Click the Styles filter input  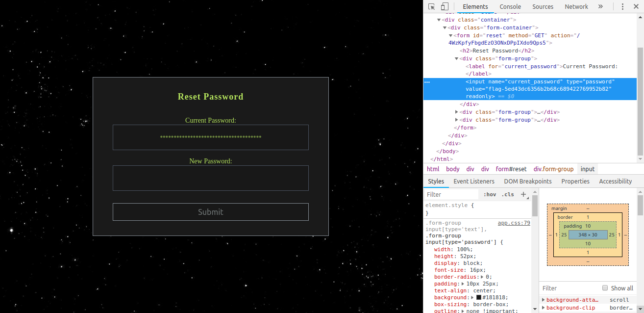(x=452, y=194)
